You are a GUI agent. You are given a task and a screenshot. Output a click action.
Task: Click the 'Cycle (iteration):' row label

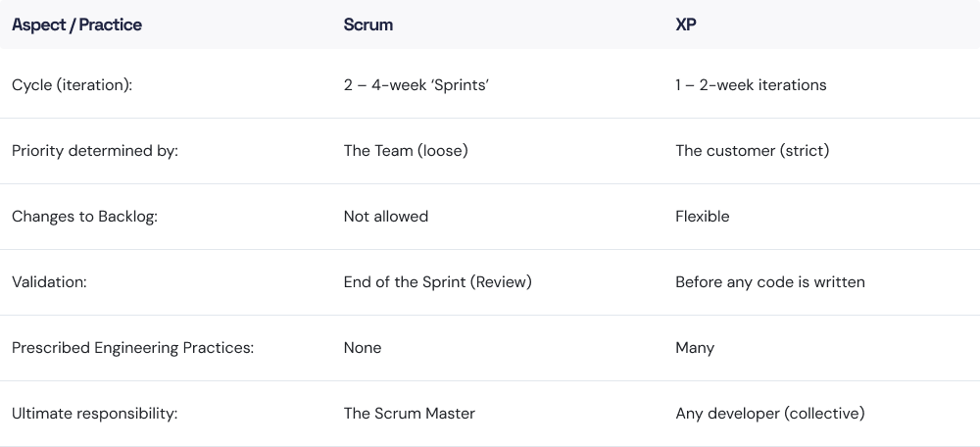pos(72,85)
